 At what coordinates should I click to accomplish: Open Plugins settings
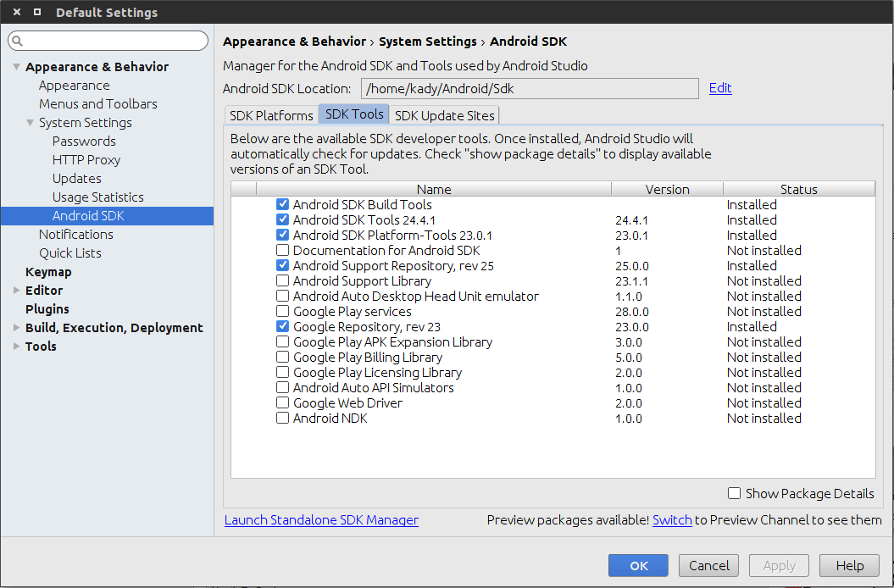pos(47,308)
